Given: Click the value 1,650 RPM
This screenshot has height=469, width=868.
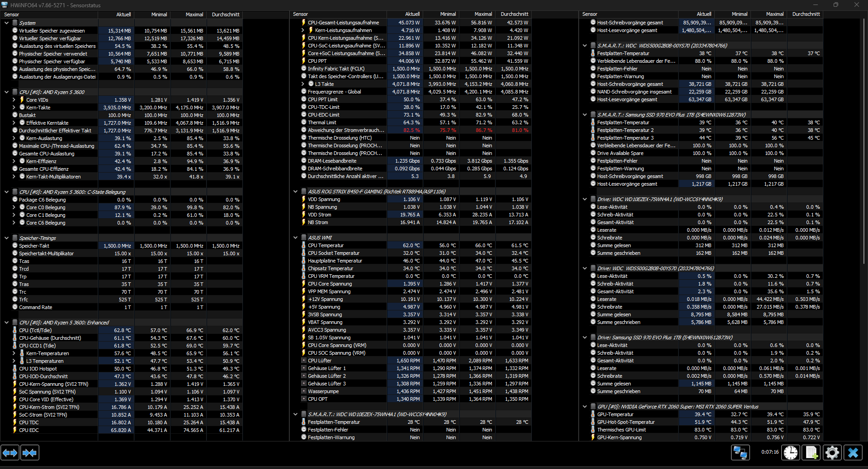Looking at the screenshot, I should point(408,361).
